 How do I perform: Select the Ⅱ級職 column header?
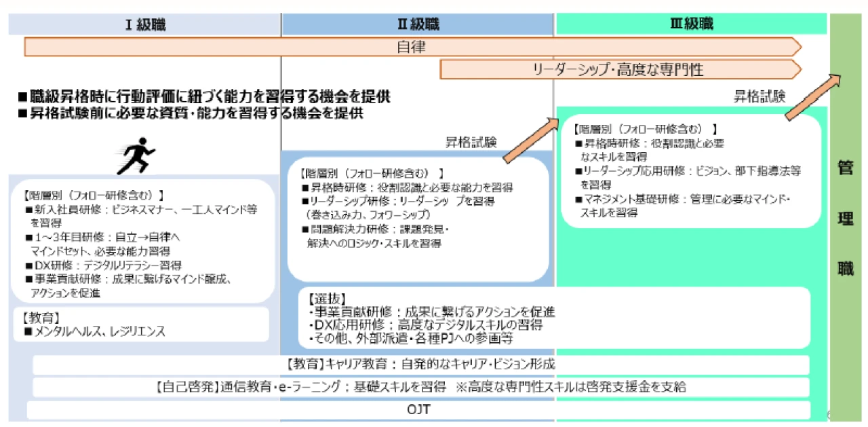click(418, 25)
